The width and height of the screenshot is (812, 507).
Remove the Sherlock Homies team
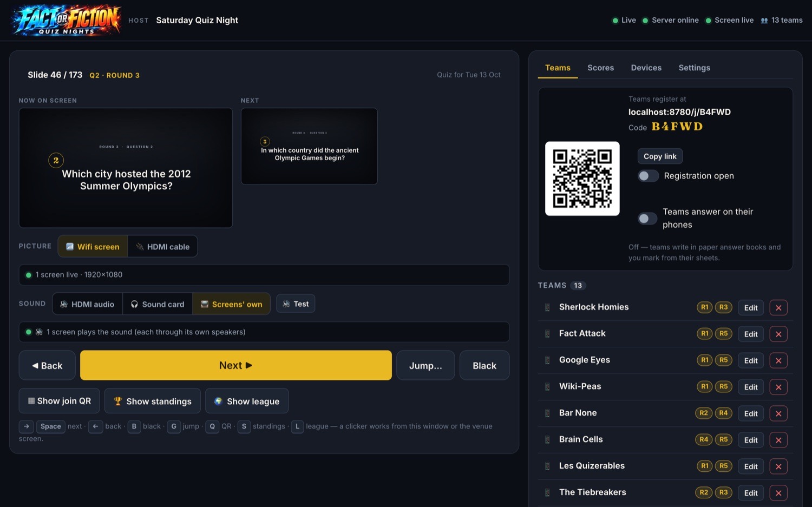tap(778, 308)
